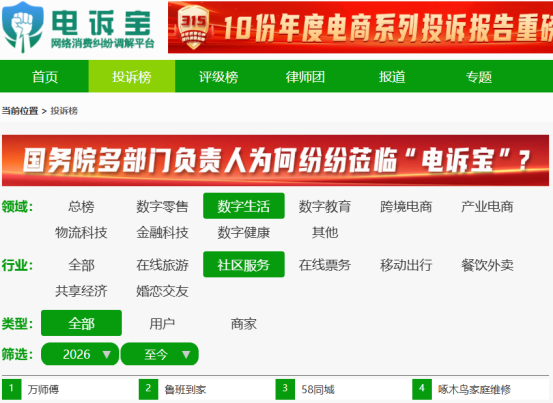Choose 商家 type filter
Viewport: 553px width, 403px height.
pyautogui.click(x=244, y=323)
